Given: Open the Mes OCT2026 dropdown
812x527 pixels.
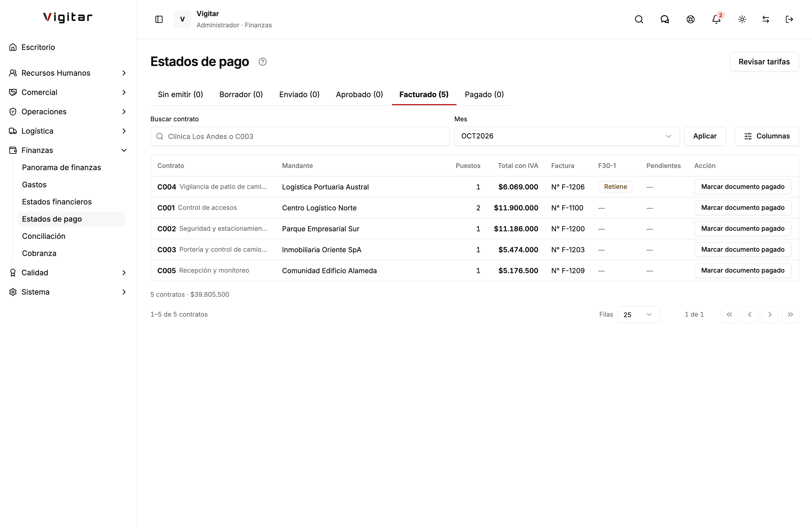Looking at the screenshot, I should 567,136.
